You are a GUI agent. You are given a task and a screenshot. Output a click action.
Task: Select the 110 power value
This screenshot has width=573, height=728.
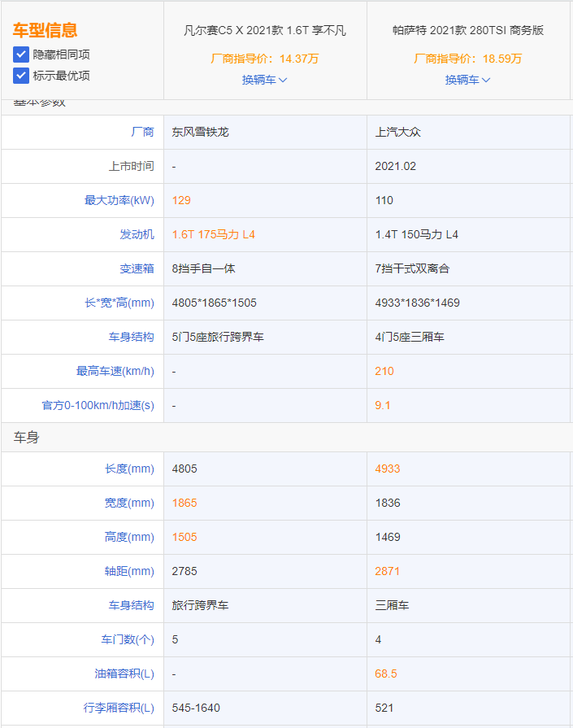pyautogui.click(x=384, y=200)
